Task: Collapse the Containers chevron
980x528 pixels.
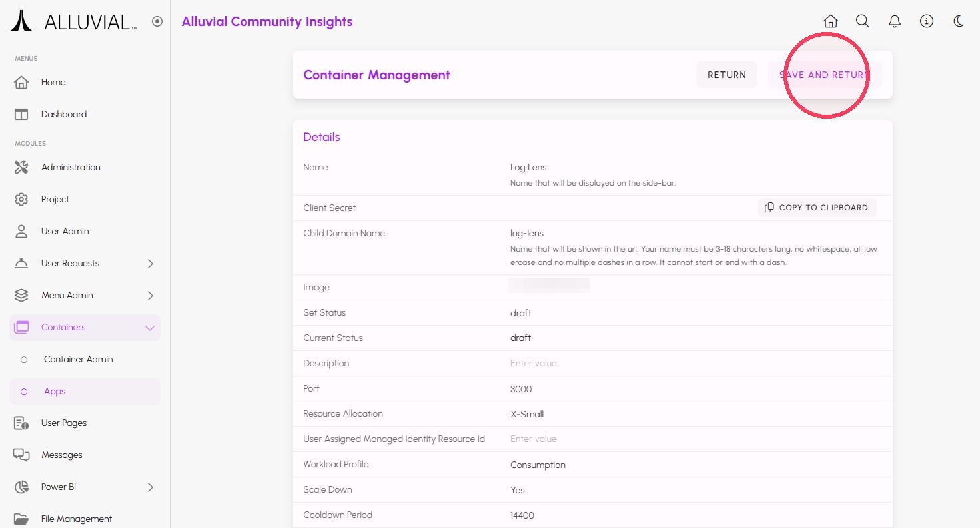Action: [x=150, y=328]
